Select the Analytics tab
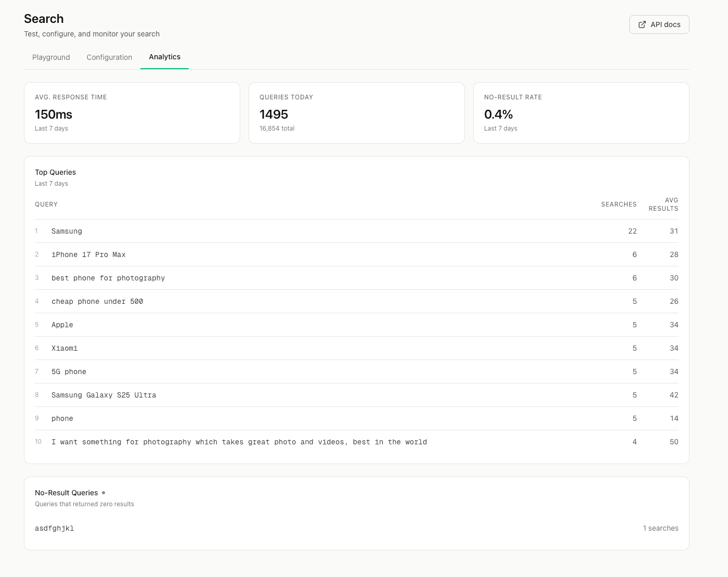Viewport: 728px width, 577px height. 164,57
